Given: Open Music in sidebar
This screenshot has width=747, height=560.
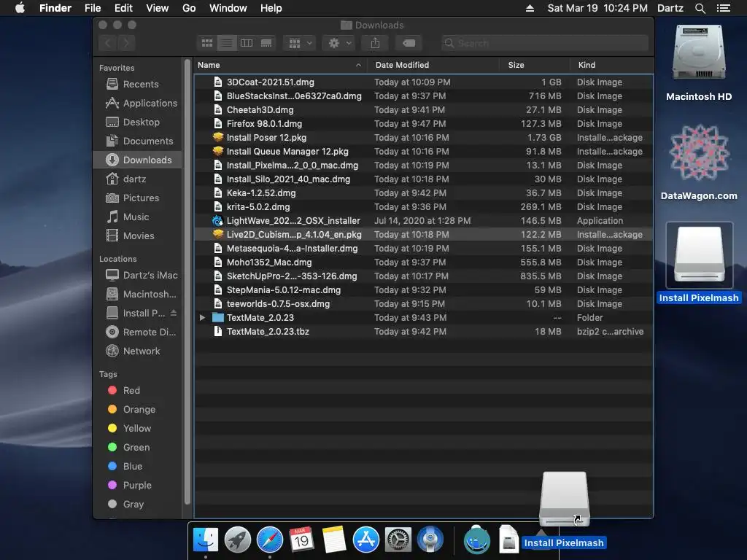Looking at the screenshot, I should pyautogui.click(x=137, y=217).
